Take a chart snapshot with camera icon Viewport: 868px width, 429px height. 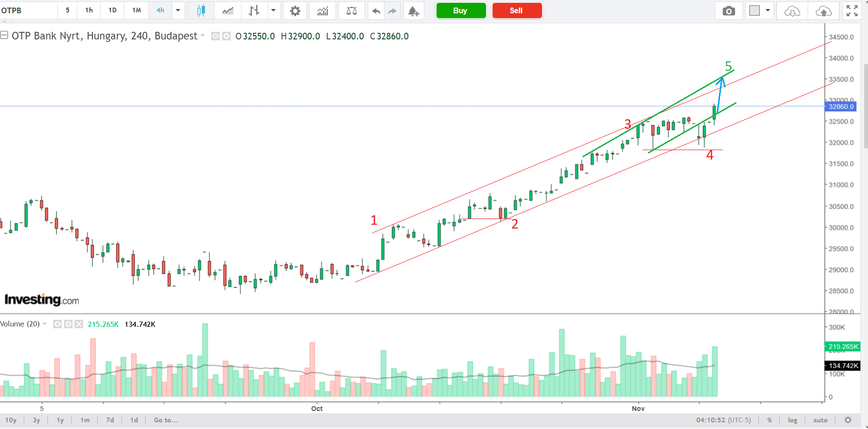tap(728, 10)
